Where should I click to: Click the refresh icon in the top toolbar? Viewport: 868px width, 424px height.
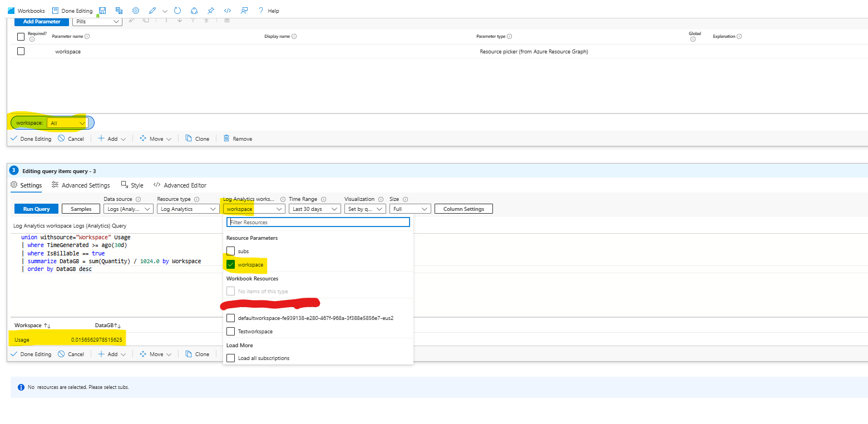click(177, 10)
